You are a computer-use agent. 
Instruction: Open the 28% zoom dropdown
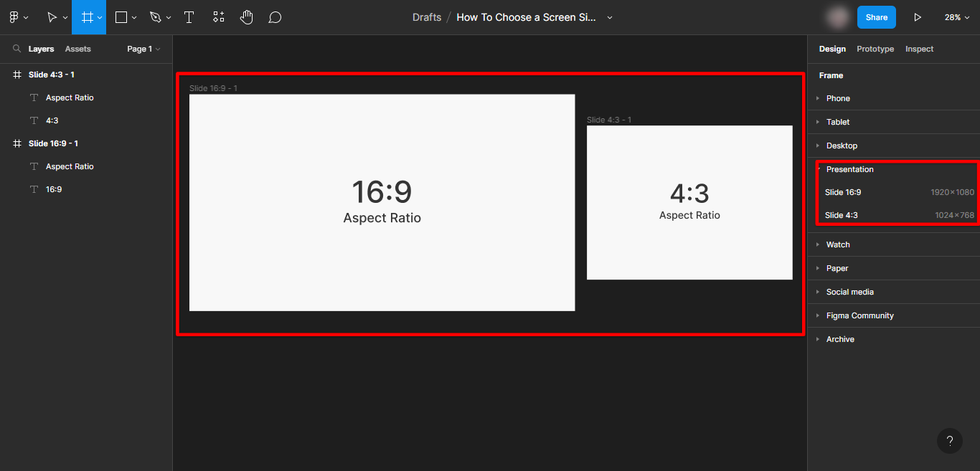957,17
